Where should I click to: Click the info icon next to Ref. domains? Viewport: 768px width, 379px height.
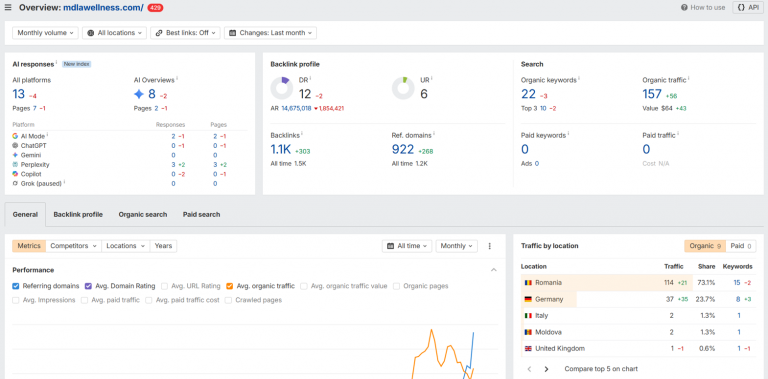coord(434,133)
